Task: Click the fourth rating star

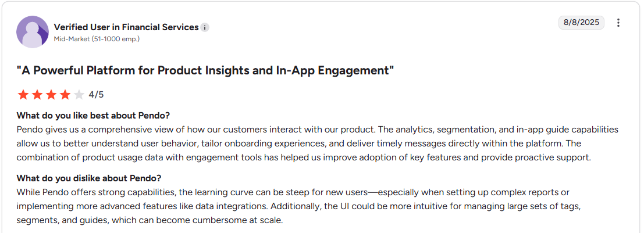Action: point(65,95)
